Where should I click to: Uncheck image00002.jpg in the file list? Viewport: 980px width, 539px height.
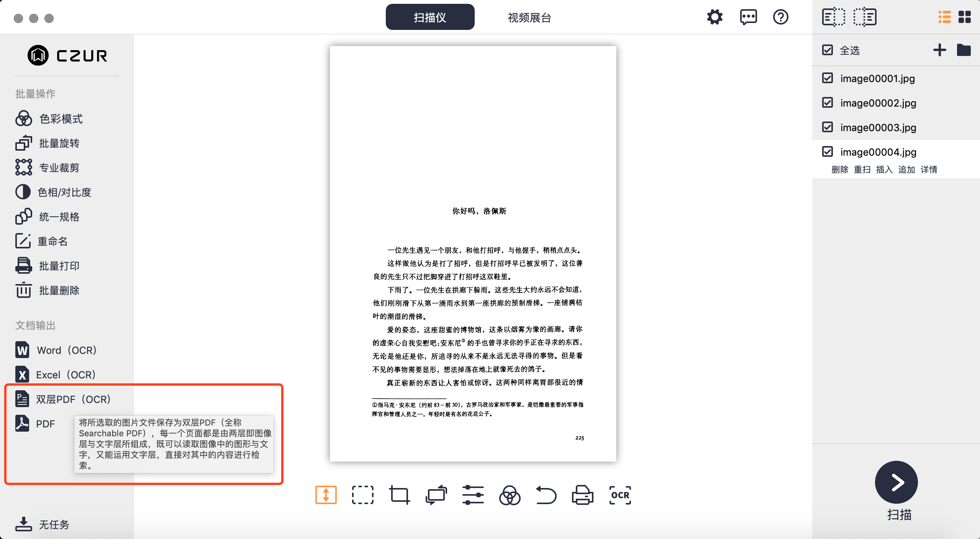pyautogui.click(x=828, y=102)
